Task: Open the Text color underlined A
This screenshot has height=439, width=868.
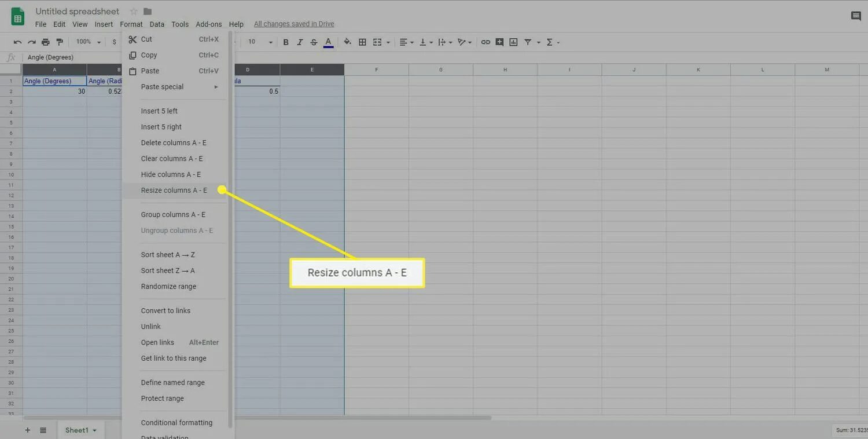Action: click(328, 42)
